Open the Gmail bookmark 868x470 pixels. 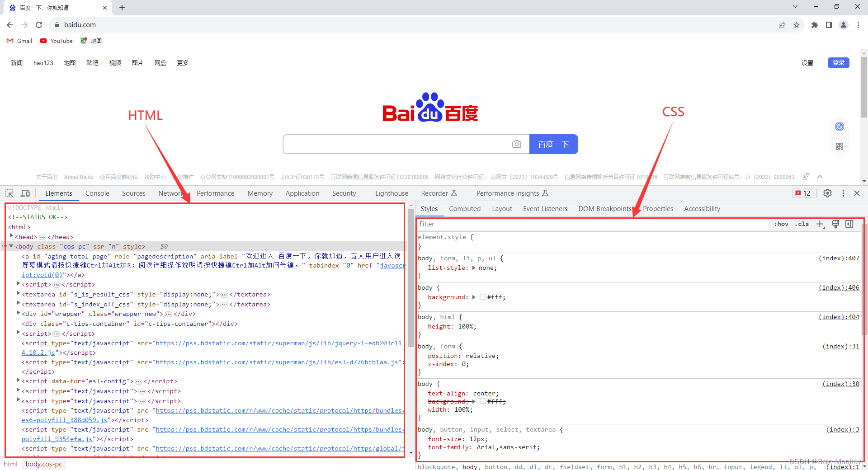click(x=19, y=41)
